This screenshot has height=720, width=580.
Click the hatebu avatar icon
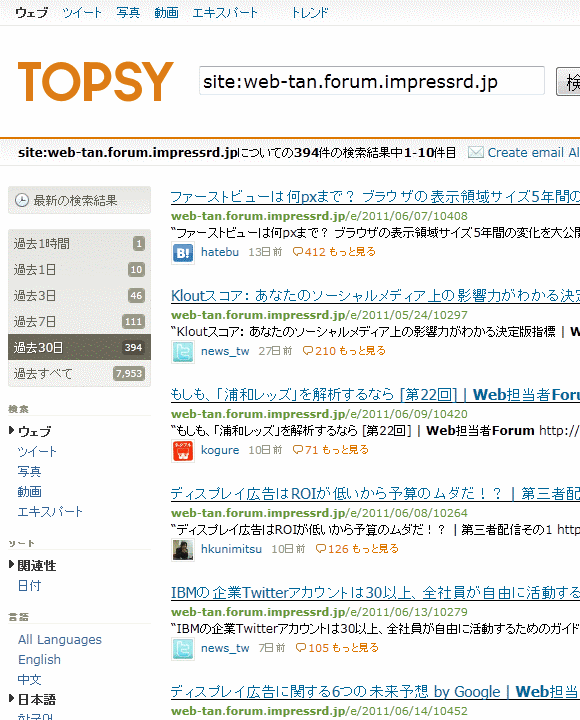[183, 253]
